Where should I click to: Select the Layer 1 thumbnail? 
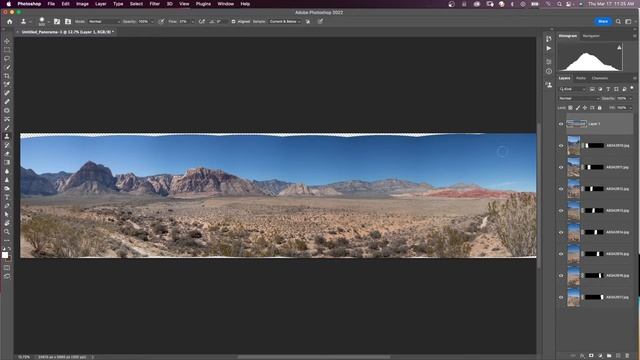tap(577, 124)
